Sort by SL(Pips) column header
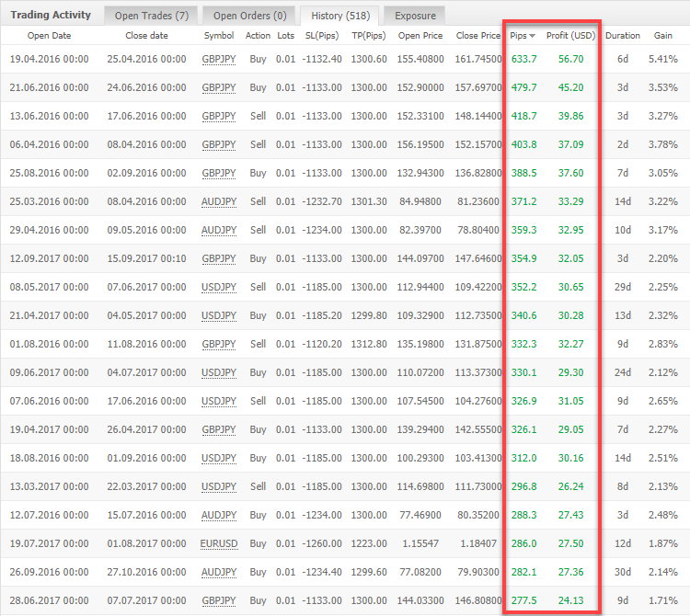This screenshot has width=690, height=616. 322,36
